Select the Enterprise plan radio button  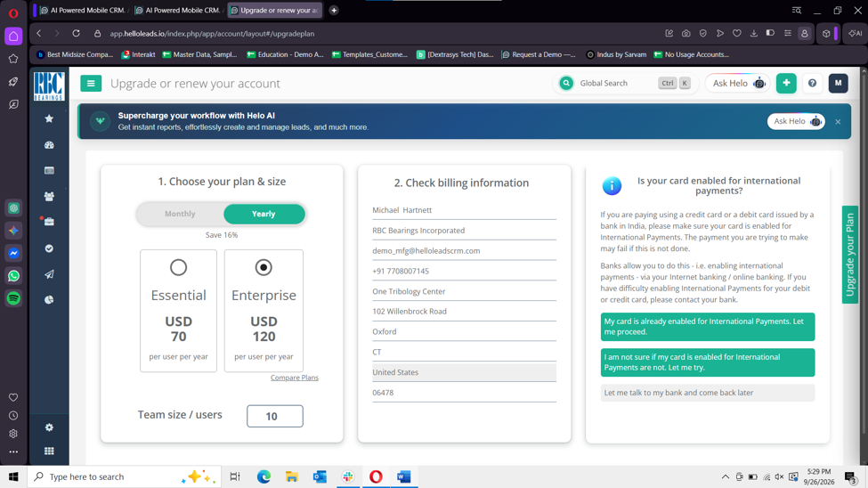click(x=264, y=267)
